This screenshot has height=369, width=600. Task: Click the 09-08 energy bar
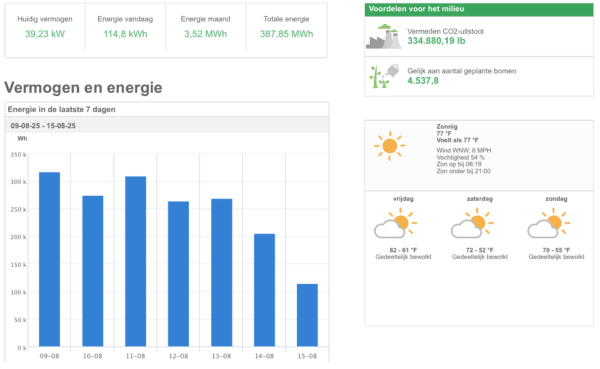pos(49,259)
